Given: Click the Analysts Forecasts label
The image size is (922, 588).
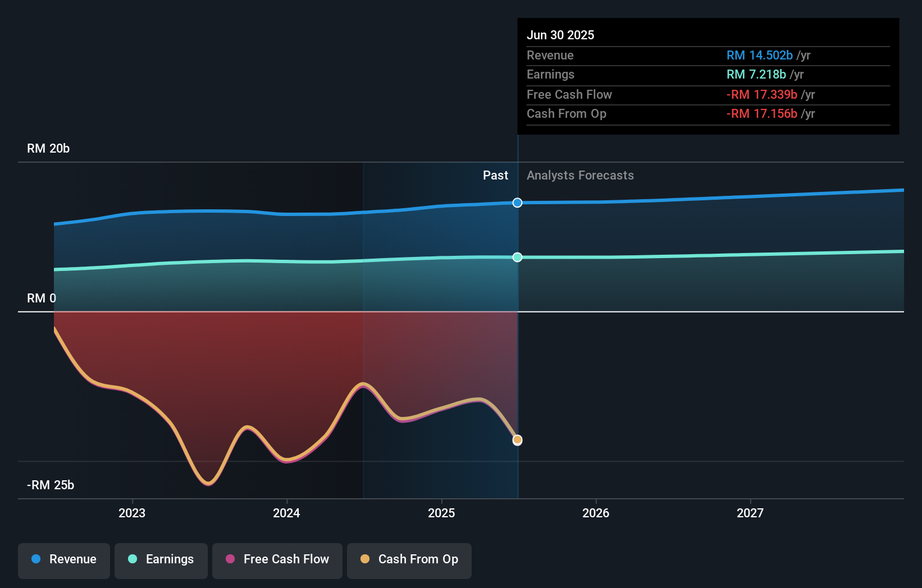Looking at the screenshot, I should click(x=580, y=175).
